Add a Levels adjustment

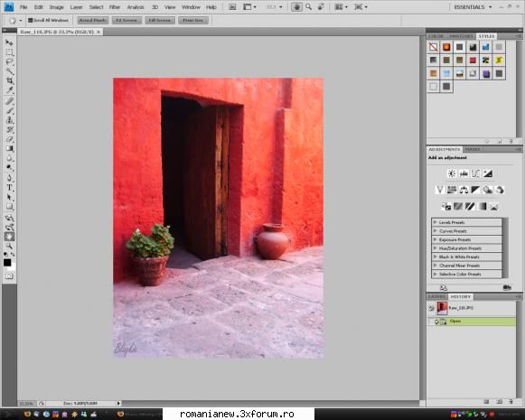coord(464,173)
